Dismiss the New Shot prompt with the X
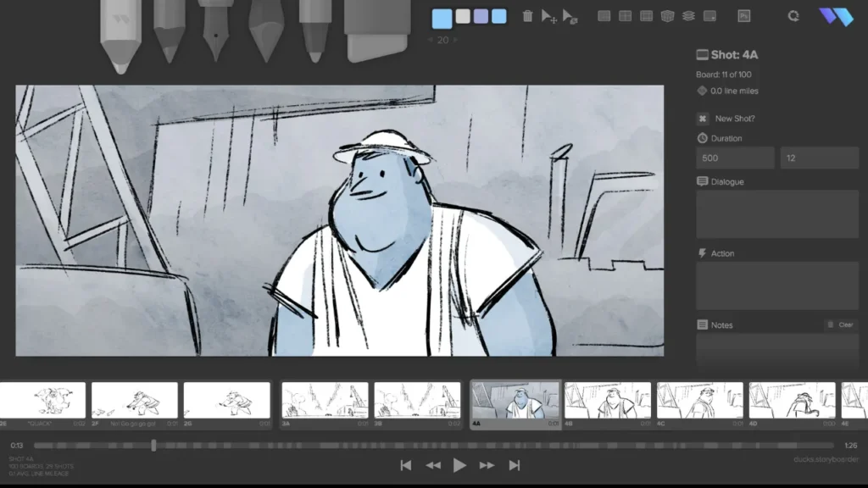The height and width of the screenshot is (488, 868). (x=702, y=119)
